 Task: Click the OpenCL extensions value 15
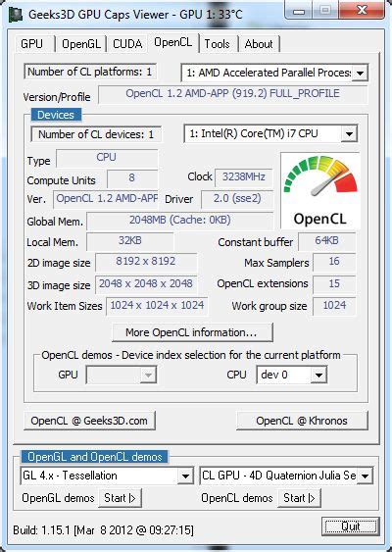click(x=334, y=284)
